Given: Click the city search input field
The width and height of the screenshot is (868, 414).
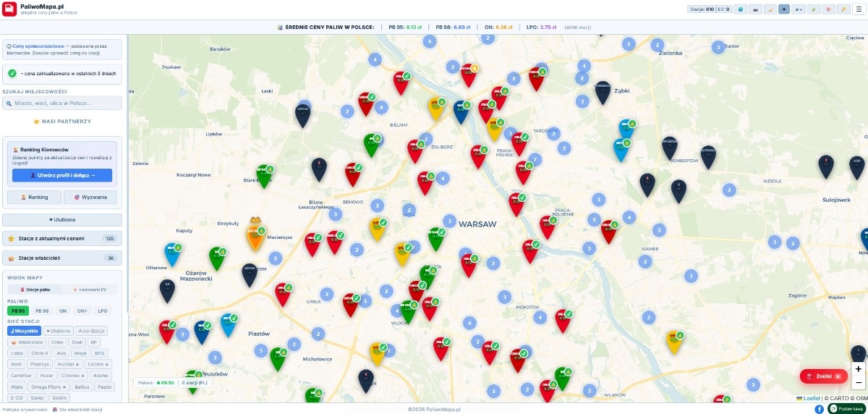Looking at the screenshot, I should (62, 103).
